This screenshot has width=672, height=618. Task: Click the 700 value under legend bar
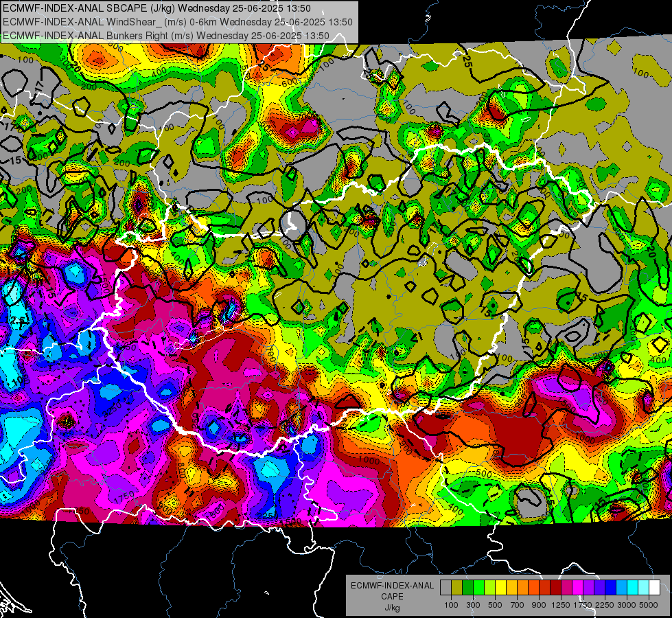[x=518, y=605]
